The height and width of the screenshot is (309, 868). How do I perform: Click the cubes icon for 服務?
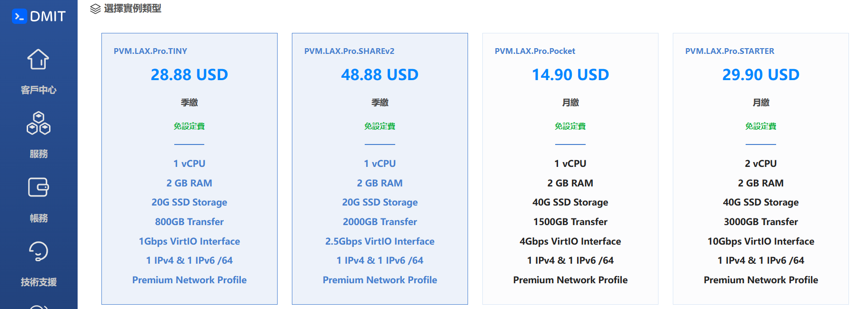39,123
